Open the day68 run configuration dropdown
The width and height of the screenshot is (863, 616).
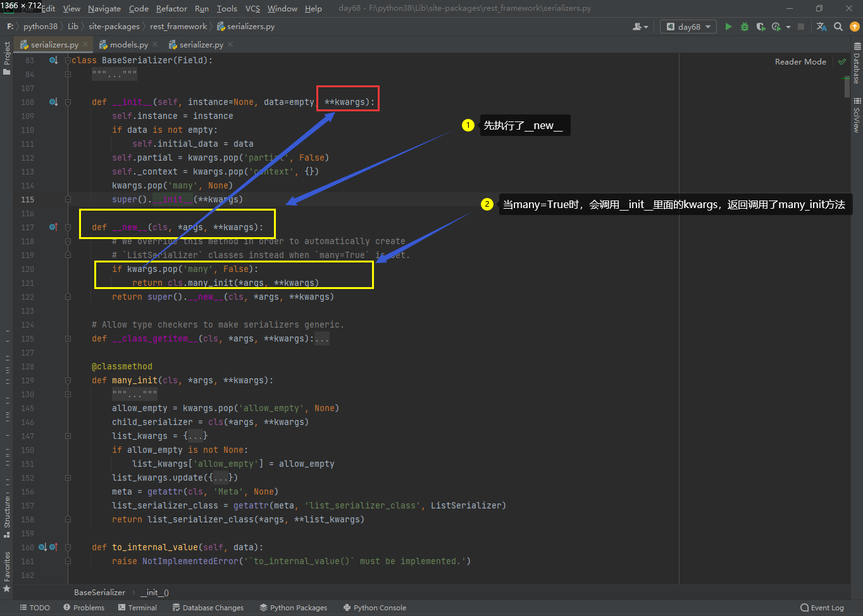[689, 27]
